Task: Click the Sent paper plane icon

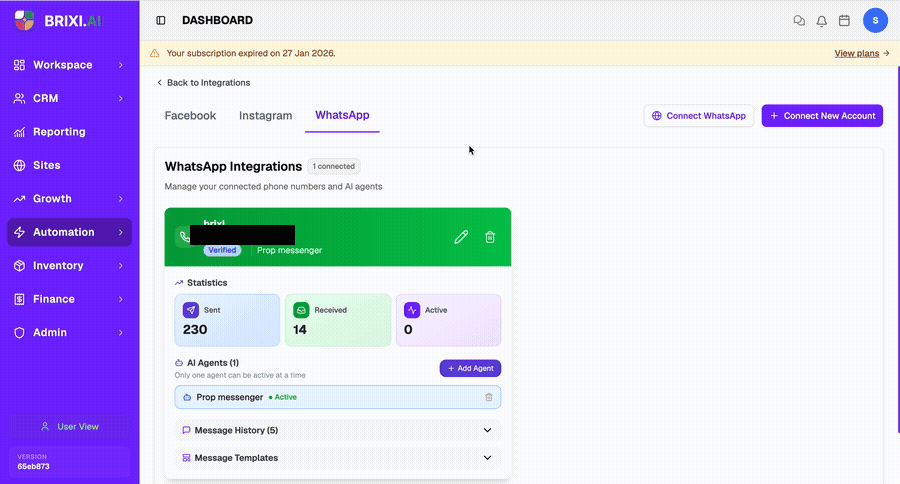Action: [x=191, y=310]
